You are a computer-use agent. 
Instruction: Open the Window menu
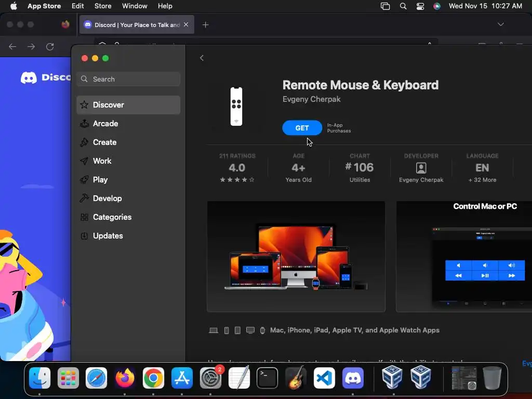[135, 6]
